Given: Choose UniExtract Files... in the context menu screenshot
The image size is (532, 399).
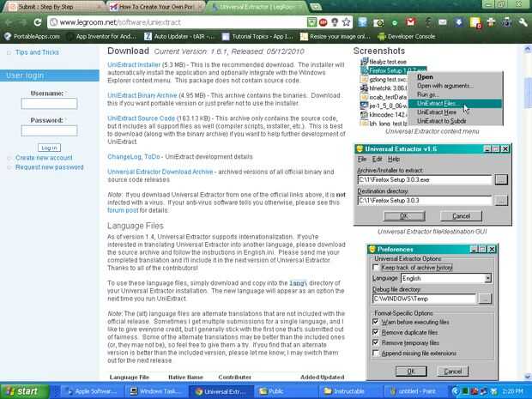Looking at the screenshot, I should (x=455, y=104).
